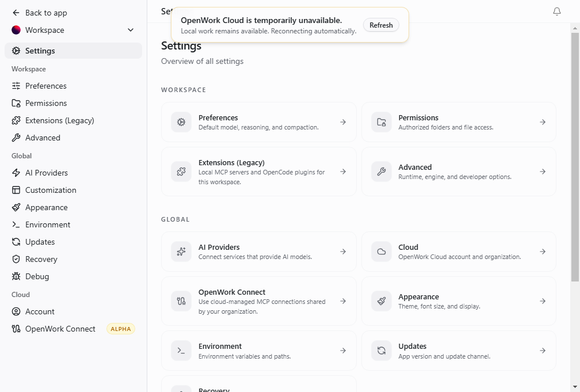The image size is (580, 392).
Task: Click the Preferences card gear icon
Action: click(181, 122)
